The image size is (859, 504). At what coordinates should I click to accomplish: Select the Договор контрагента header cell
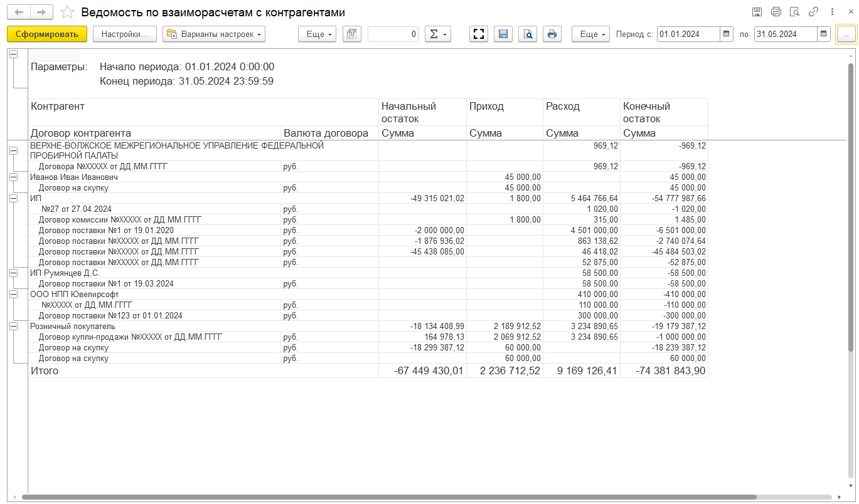click(154, 133)
